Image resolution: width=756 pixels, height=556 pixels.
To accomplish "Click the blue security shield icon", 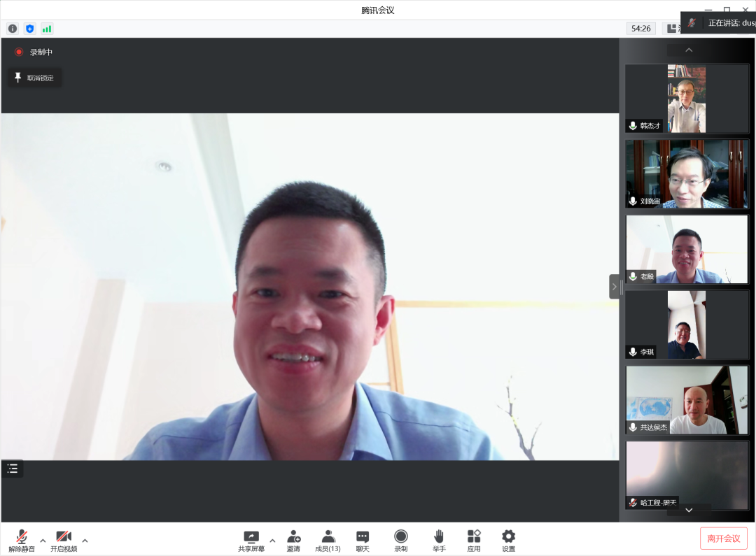I will click(x=29, y=29).
